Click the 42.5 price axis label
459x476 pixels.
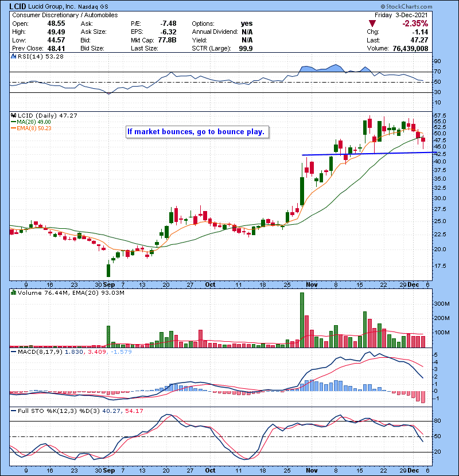(440, 154)
